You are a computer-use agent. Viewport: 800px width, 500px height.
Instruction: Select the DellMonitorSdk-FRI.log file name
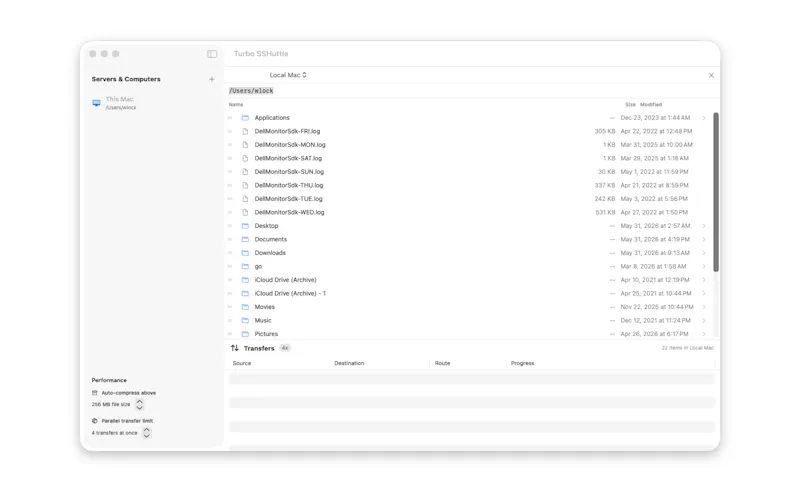click(287, 131)
